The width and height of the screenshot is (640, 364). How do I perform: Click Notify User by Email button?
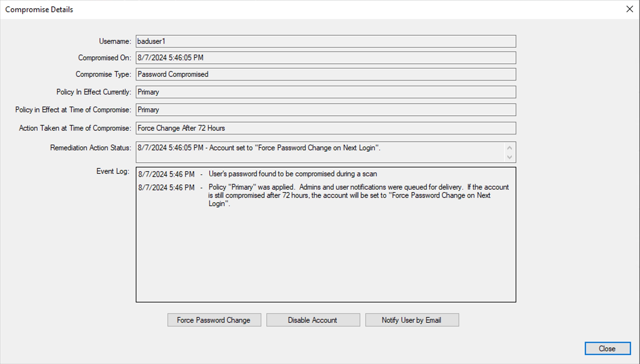click(x=412, y=320)
